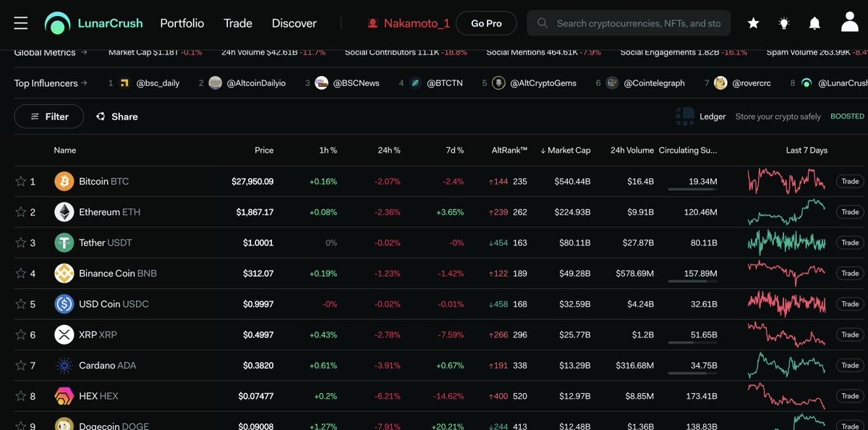
Task: Sort by Circulating Supply column
Action: pyautogui.click(x=688, y=150)
